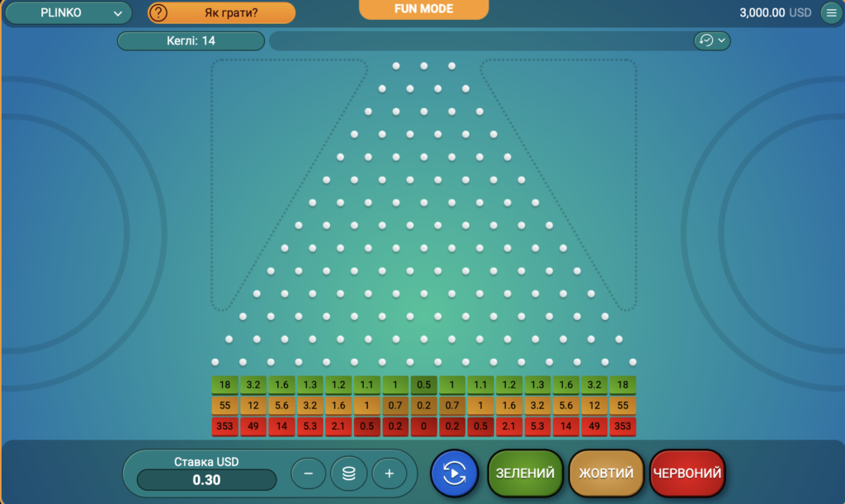Decrease bet with minus button
This screenshot has height=504, width=845.
pos(309,473)
